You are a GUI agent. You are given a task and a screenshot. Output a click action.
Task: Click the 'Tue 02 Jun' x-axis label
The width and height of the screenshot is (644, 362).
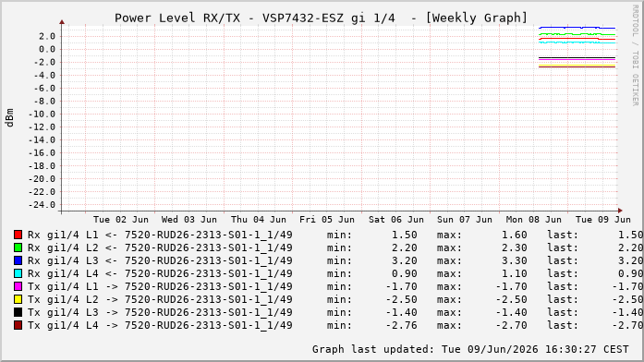[x=121, y=220]
